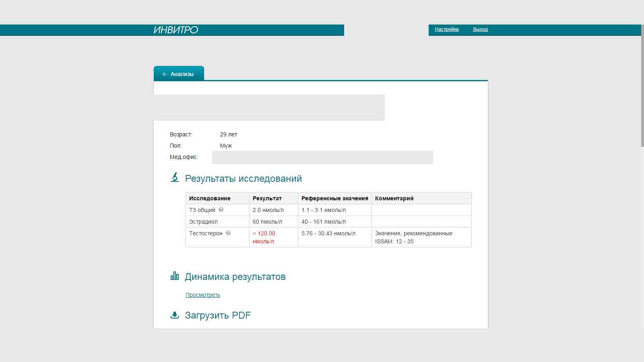This screenshot has height=362, width=644.
Task: Open Настройки in the top bar
Action: pyautogui.click(x=447, y=29)
